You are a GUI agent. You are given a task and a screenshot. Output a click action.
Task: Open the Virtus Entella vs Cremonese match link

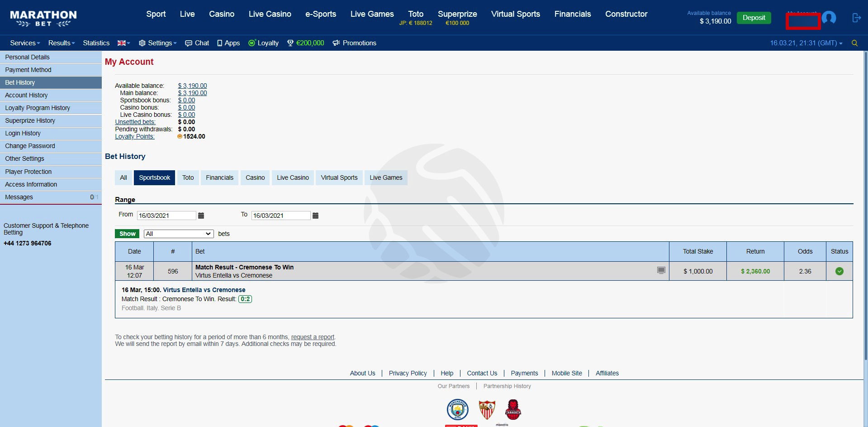pos(204,290)
